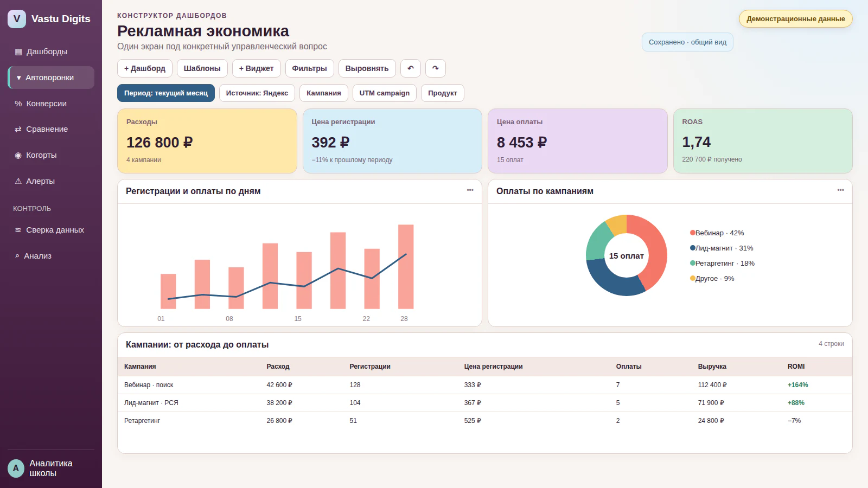Click the Вебинар red legend swatch
868x488 pixels.
pyautogui.click(x=693, y=233)
